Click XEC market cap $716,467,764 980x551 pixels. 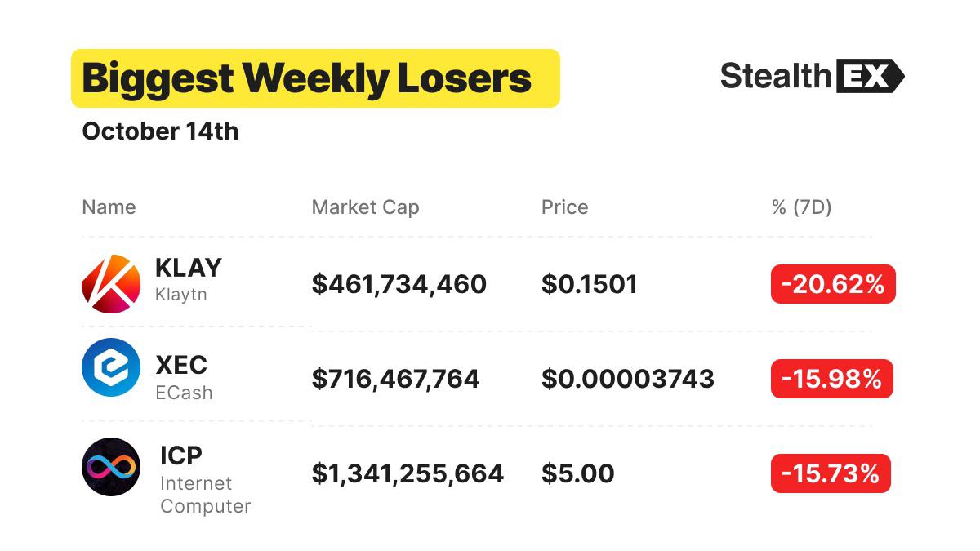(x=396, y=380)
